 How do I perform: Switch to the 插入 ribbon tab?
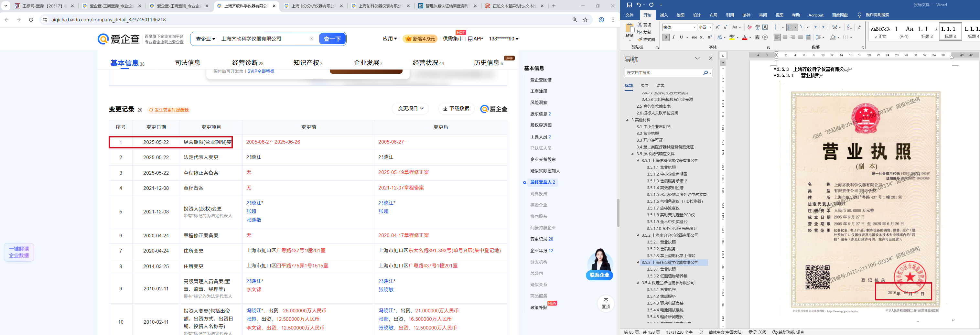coord(664,15)
